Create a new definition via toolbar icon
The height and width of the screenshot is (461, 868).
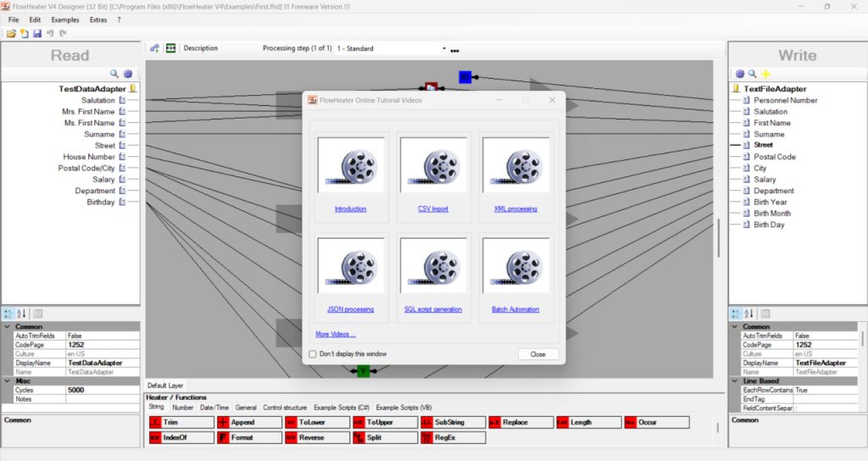click(25, 34)
